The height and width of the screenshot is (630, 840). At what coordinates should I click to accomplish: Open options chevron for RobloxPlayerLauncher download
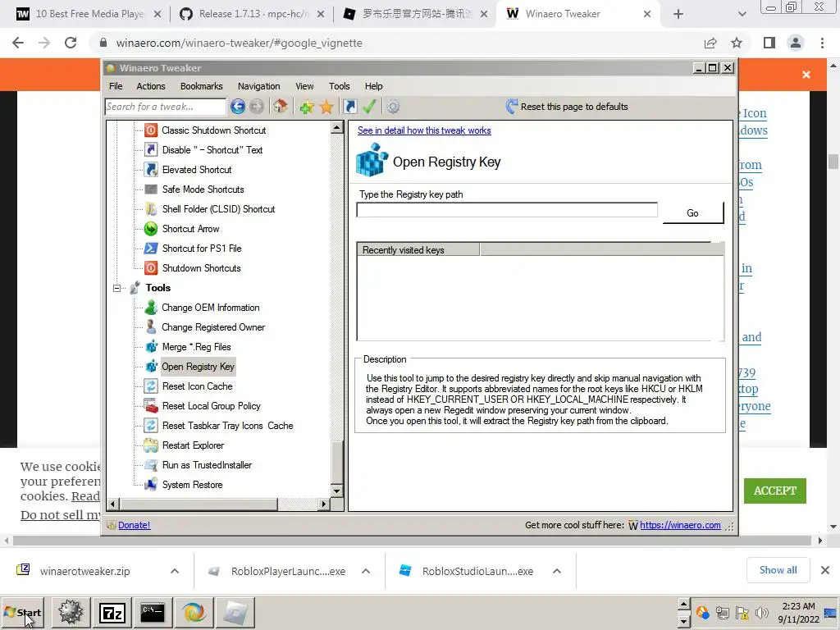[x=366, y=571]
